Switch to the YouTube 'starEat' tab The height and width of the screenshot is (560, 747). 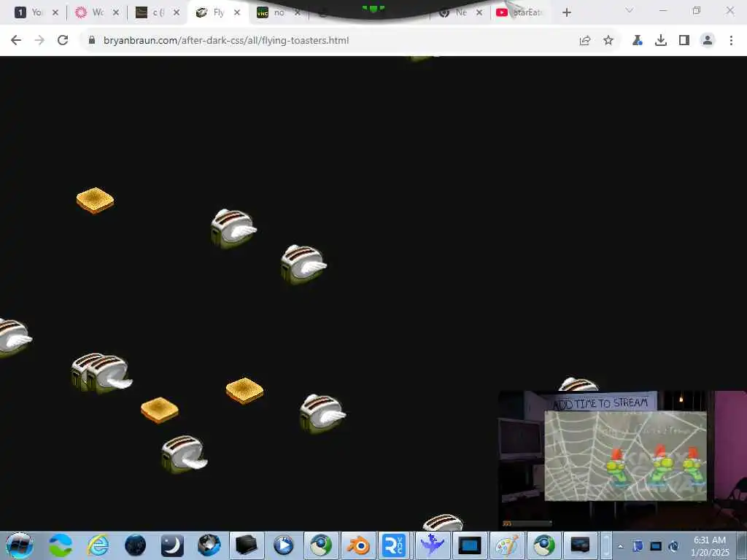pos(520,12)
